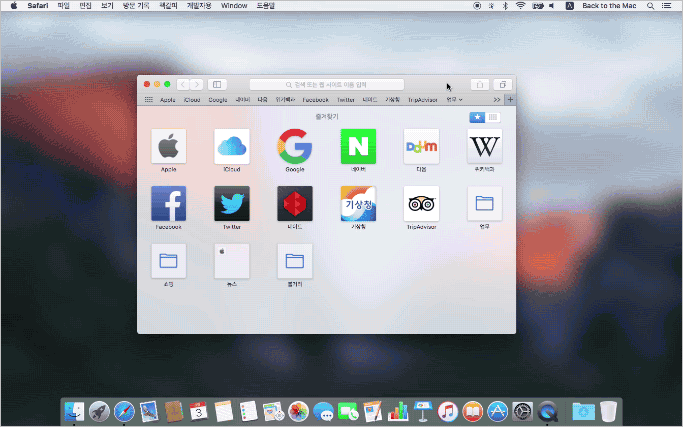Viewport: 683px width, 427px height.
Task: Open Photos from the Dock
Action: [298, 411]
